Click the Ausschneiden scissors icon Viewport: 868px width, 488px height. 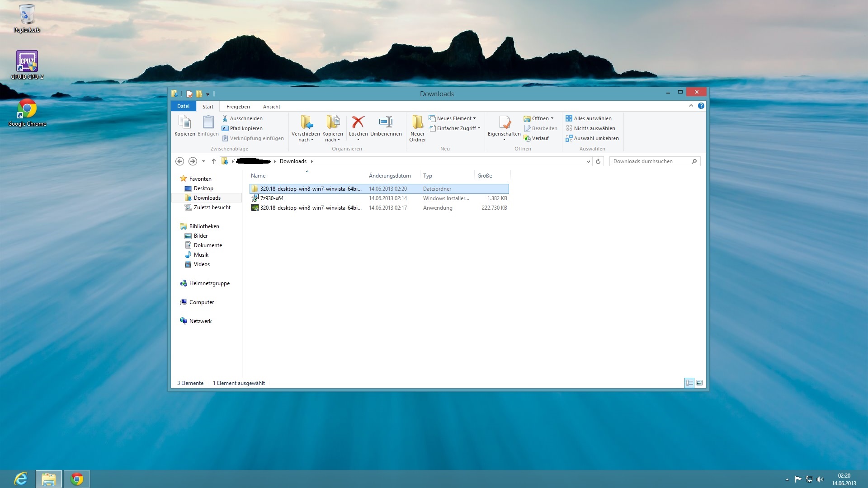[x=225, y=118]
